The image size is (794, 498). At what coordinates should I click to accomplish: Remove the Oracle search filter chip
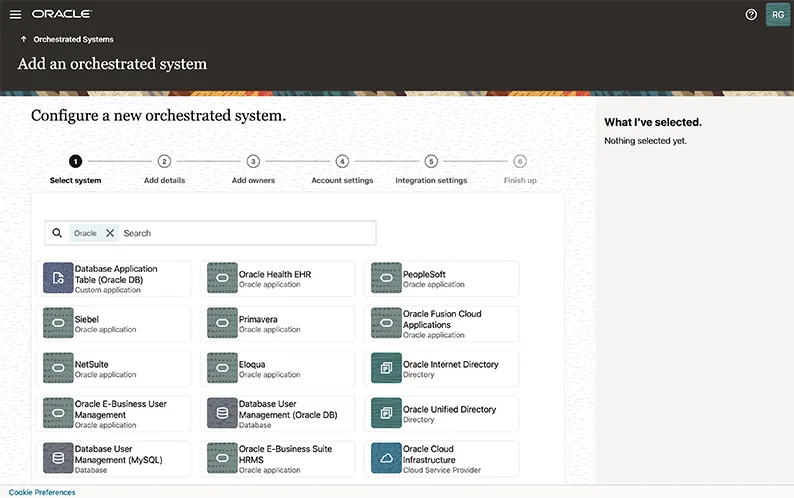tap(110, 233)
